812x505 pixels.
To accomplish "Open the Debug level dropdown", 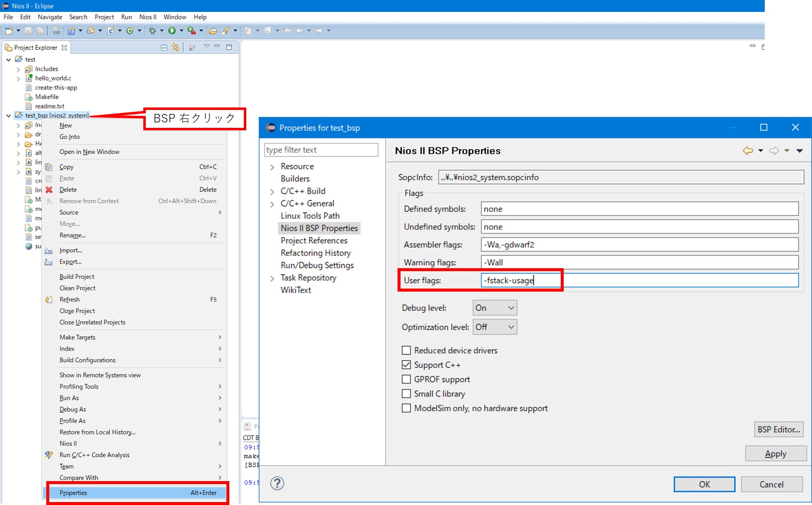I will 495,308.
